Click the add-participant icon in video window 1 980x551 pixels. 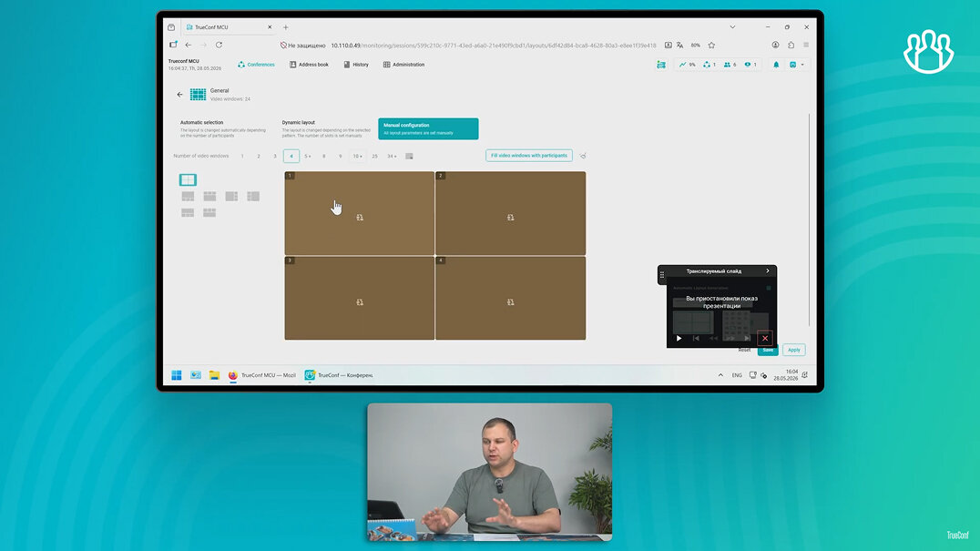coord(360,218)
